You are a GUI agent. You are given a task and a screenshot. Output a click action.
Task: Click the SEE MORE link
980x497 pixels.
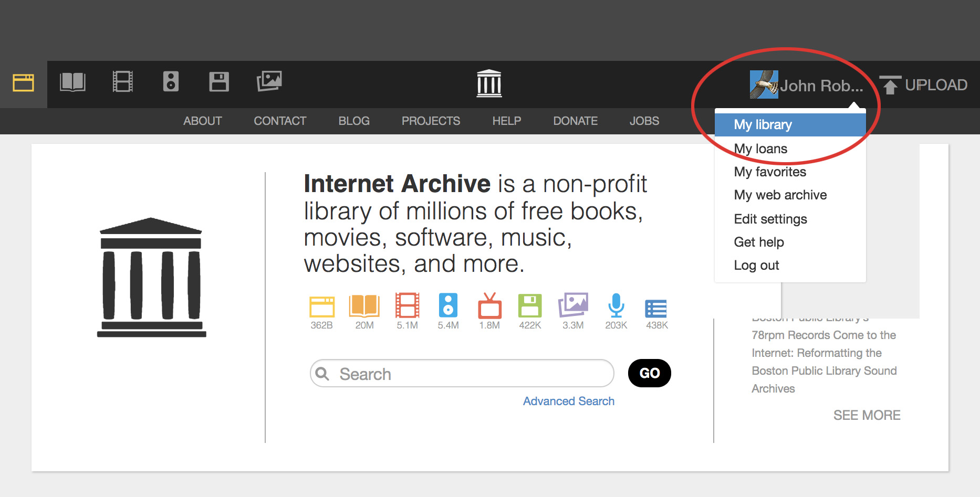[867, 416]
